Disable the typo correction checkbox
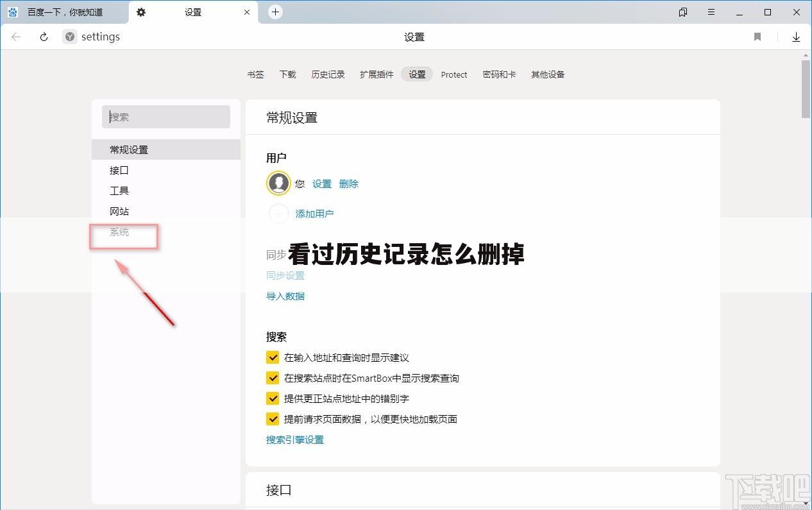 click(x=273, y=398)
